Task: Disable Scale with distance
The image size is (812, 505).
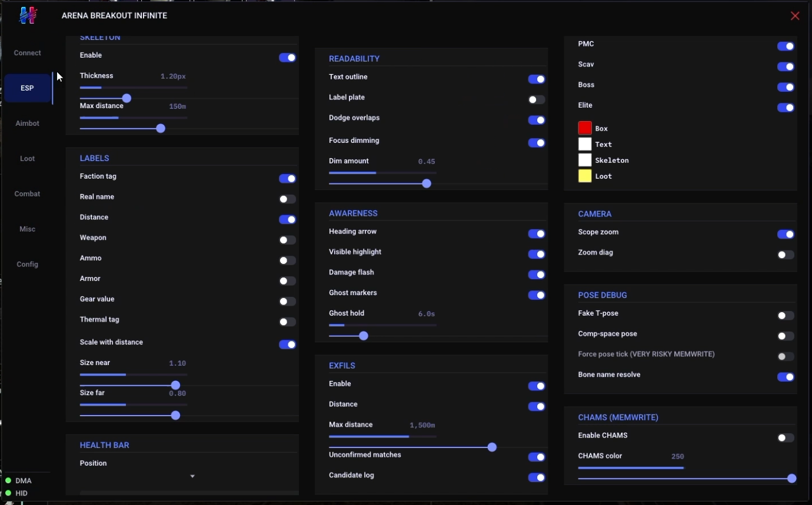Action: (x=287, y=345)
